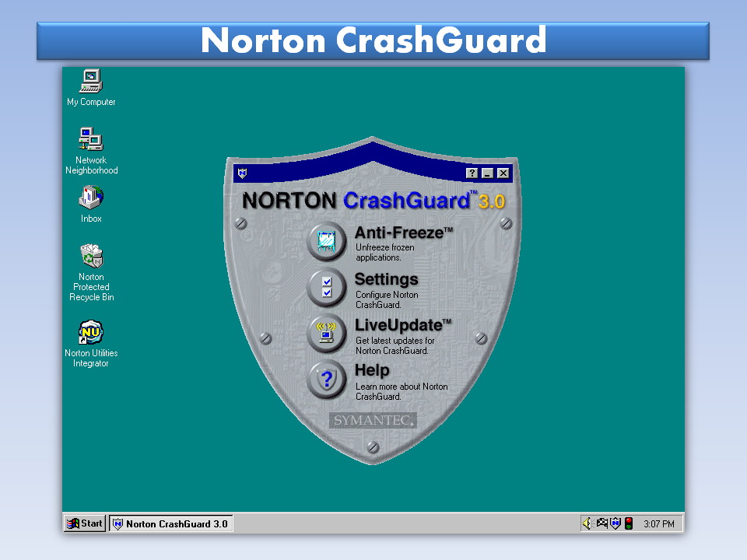Open the window control menu via title bar shield
The image size is (747, 560).
pos(242,173)
